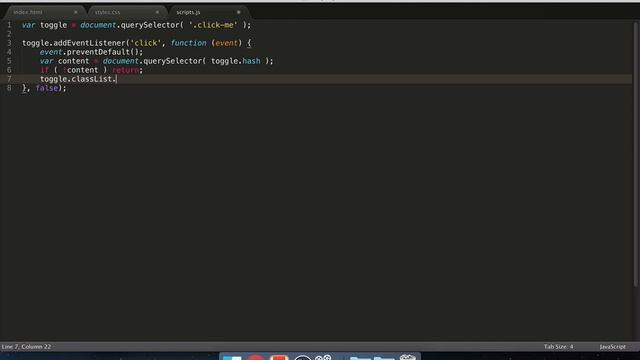Click line number 1 in the gutter
Image resolution: width=640 pixels, height=360 pixels.
coord(9,25)
